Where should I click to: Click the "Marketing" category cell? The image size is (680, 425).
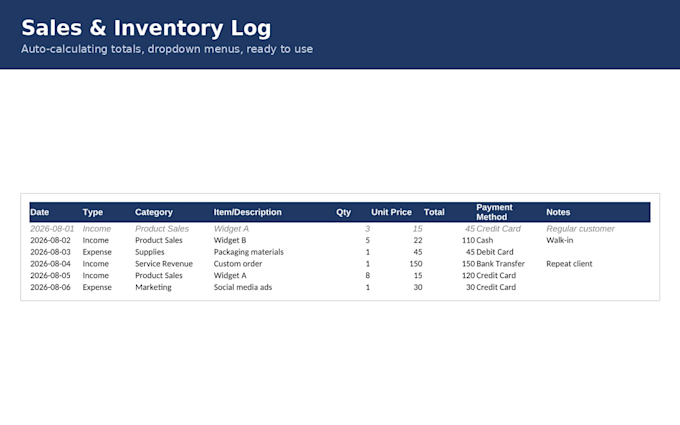coord(153,287)
